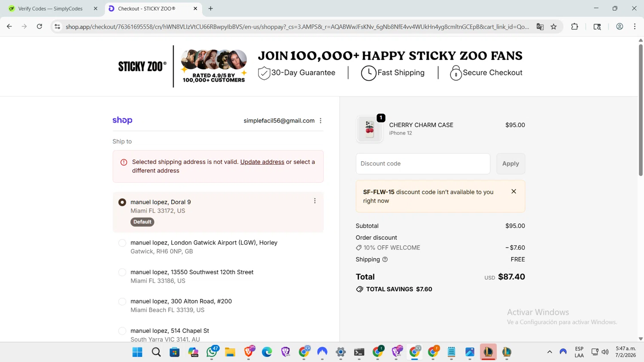
Task: Open the Terminal from the taskbar
Action: point(359,352)
